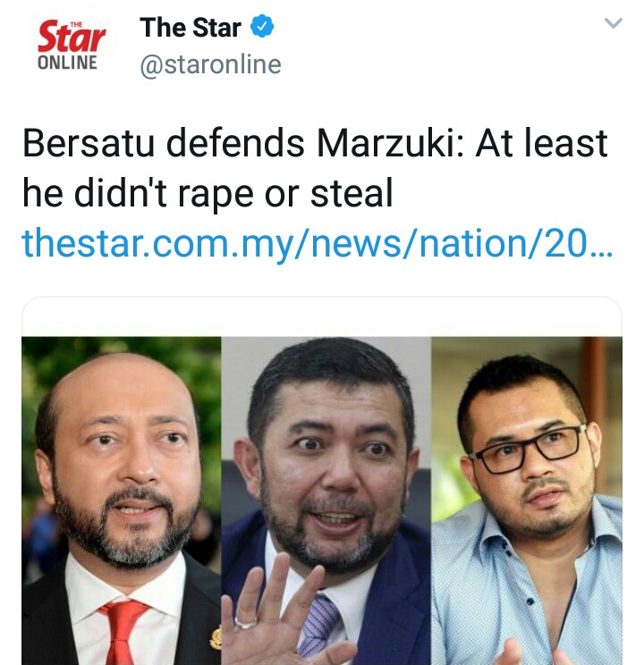Click the purple striped tie
This screenshot has height=665, width=644.
(x=318, y=626)
